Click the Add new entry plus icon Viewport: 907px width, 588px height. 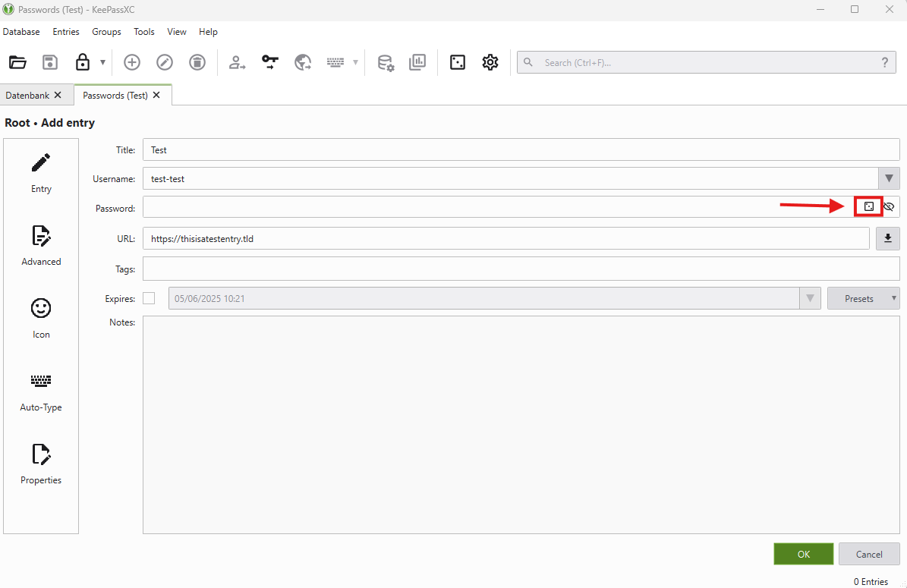click(132, 63)
